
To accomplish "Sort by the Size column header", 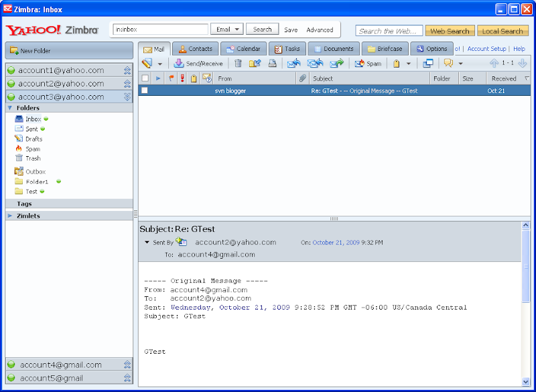I will [x=472, y=78].
